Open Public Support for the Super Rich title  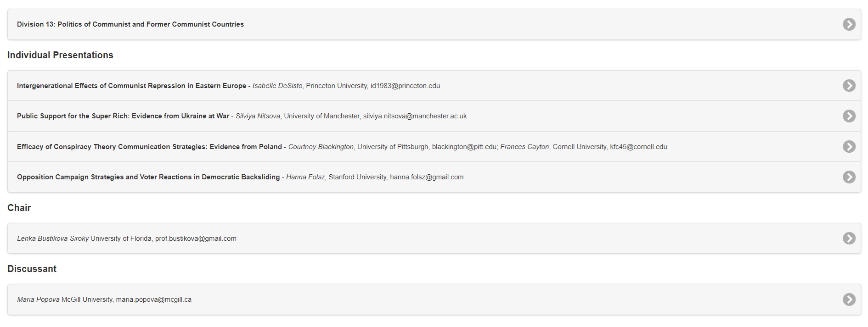pos(123,116)
